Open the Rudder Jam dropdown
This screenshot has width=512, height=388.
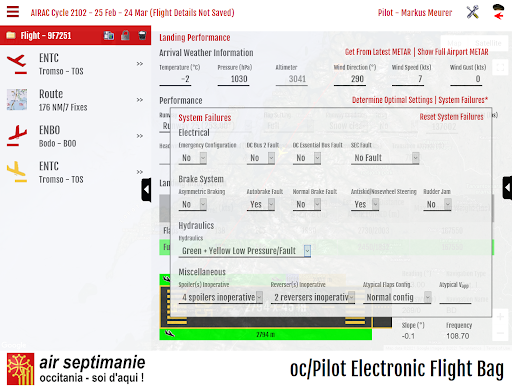pos(438,204)
